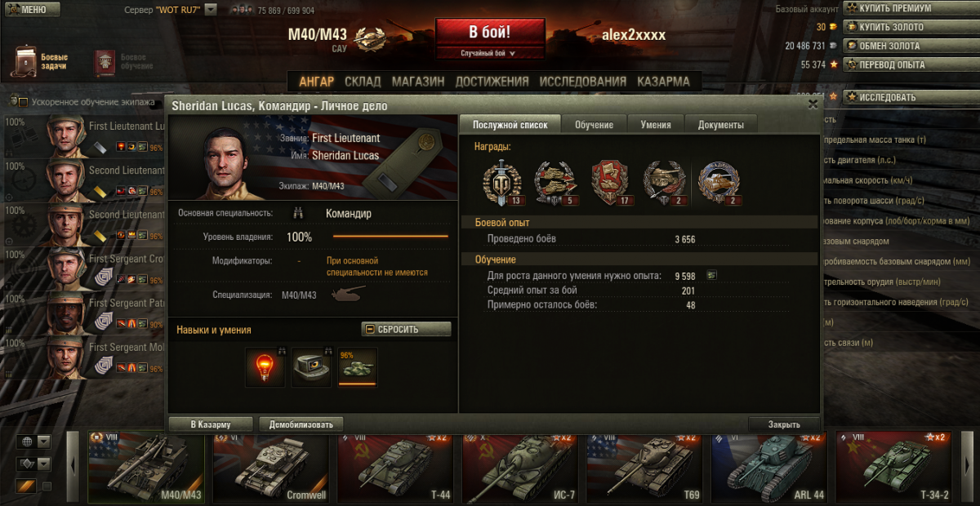Click the carousel left scroll arrow

[72, 464]
